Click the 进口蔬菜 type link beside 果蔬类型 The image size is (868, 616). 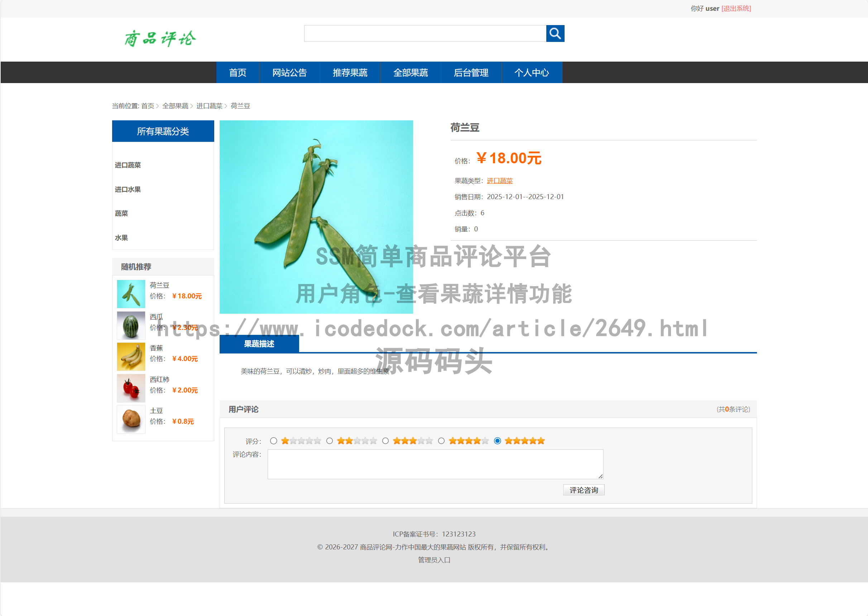[499, 180]
